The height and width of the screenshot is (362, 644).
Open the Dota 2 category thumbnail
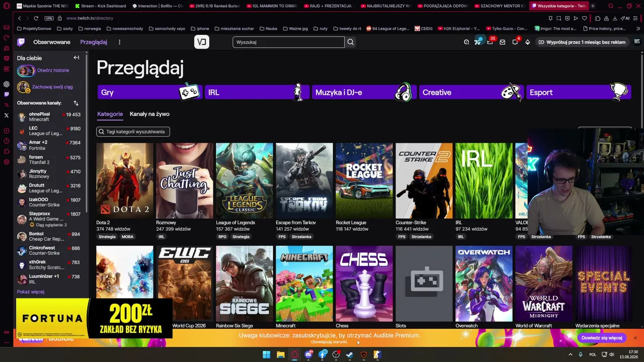pyautogui.click(x=125, y=180)
